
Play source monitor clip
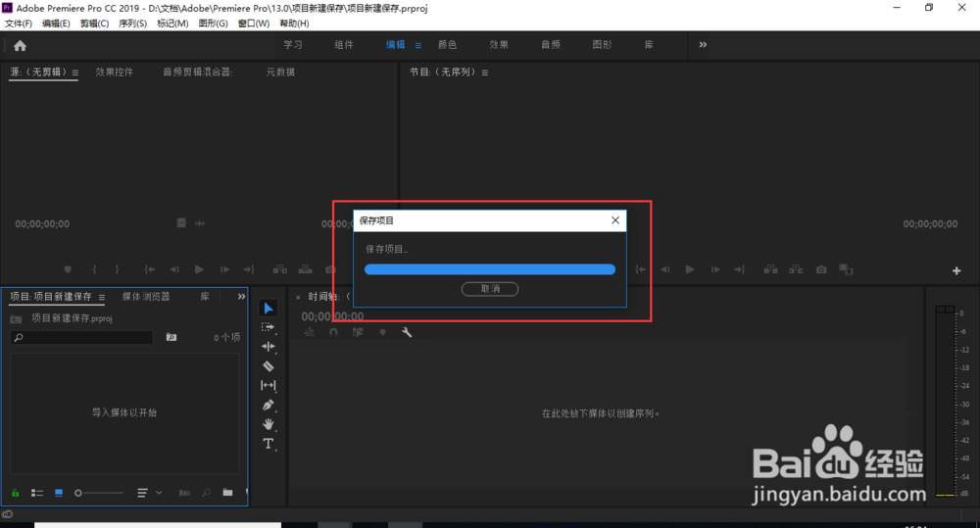coord(199,269)
